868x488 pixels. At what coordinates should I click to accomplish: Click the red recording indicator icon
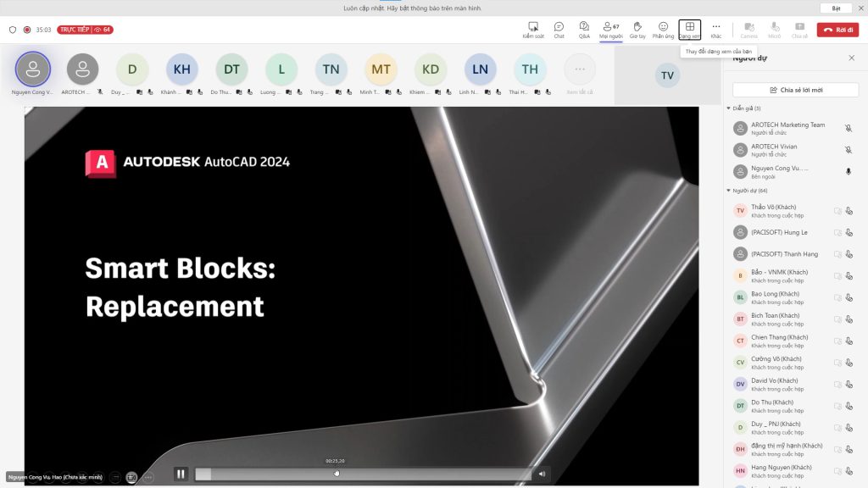[x=26, y=30]
